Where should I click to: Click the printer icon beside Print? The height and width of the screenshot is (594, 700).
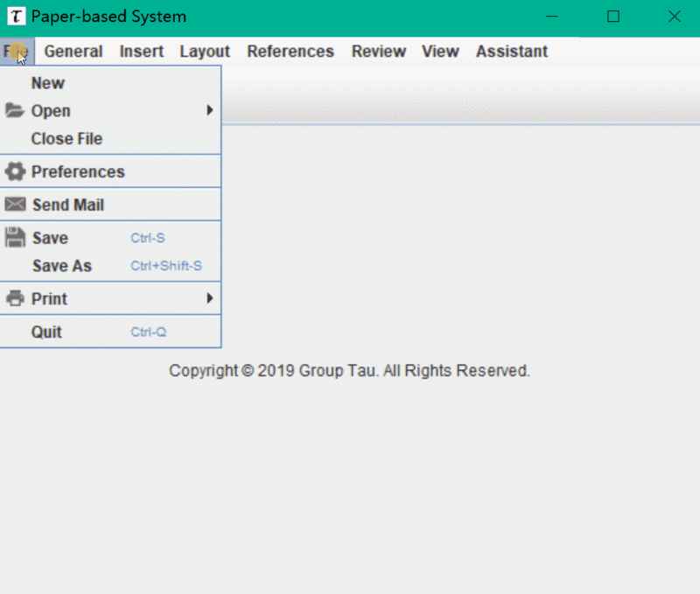[15, 298]
